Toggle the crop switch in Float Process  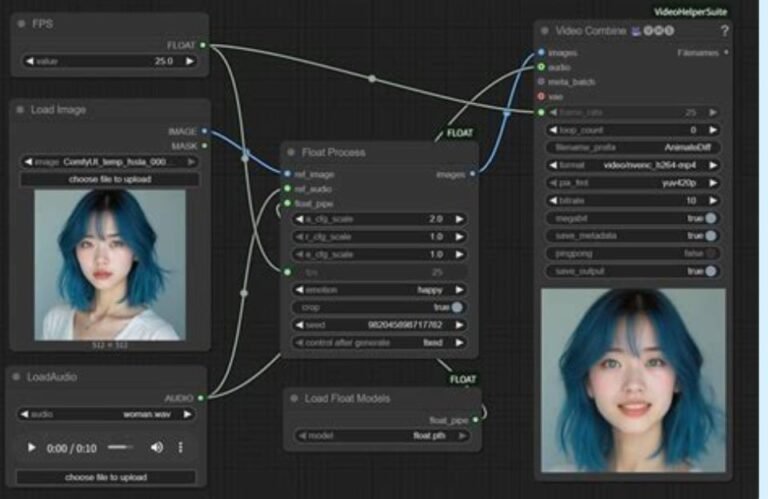click(x=456, y=307)
